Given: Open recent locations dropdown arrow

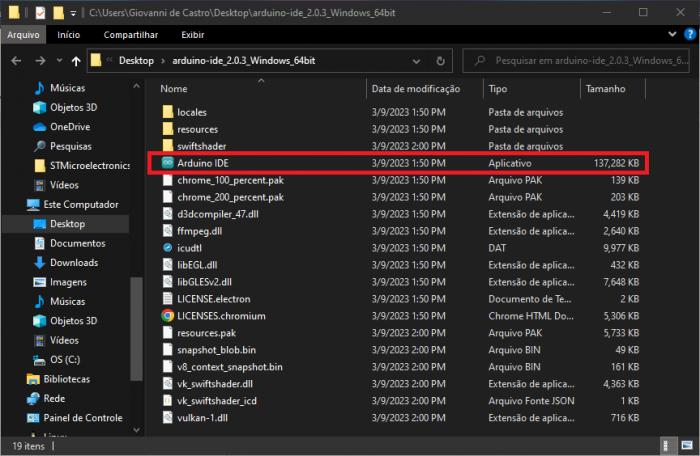Looking at the screenshot, I should click(x=59, y=61).
